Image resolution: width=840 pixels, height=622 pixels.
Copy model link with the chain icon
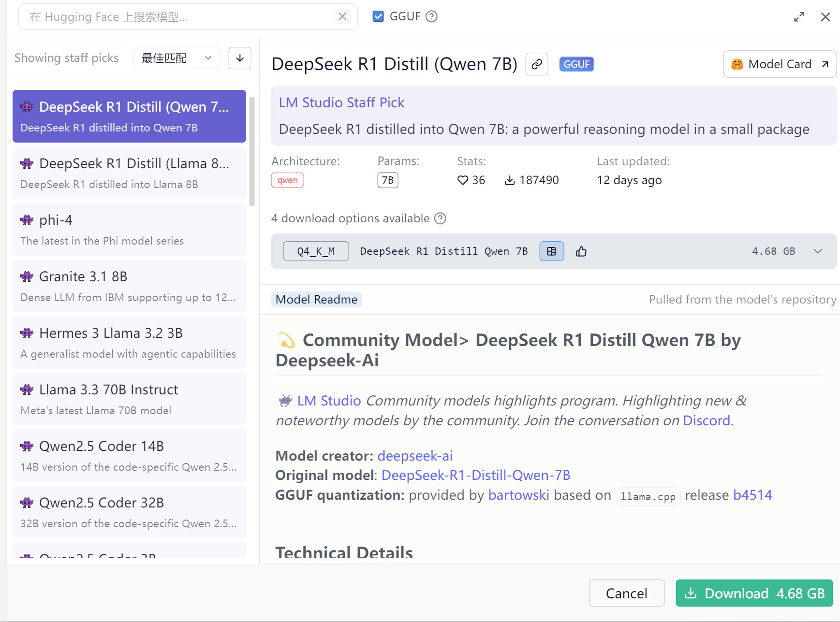(x=537, y=64)
